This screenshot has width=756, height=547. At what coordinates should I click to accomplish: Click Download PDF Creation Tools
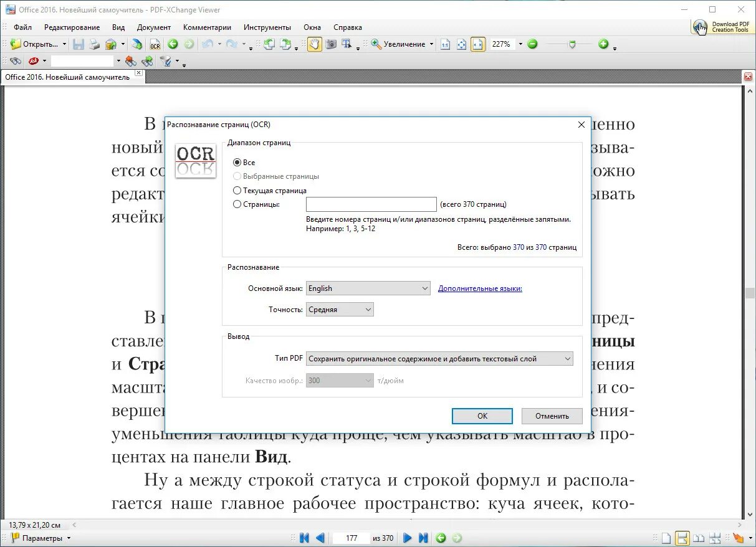click(x=722, y=27)
